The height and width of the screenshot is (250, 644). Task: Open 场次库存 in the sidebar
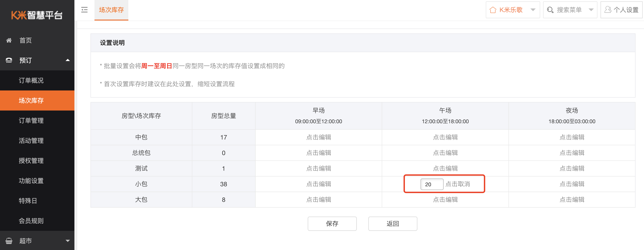click(x=37, y=100)
